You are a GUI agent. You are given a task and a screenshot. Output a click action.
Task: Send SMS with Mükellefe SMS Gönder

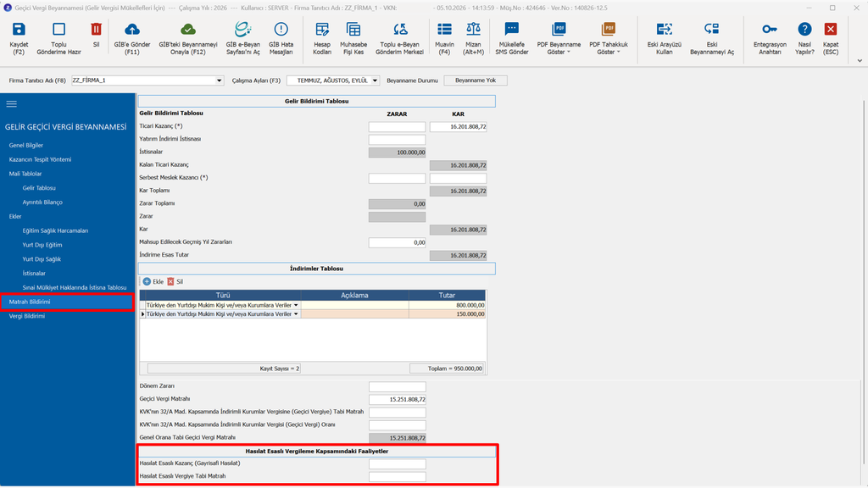click(511, 38)
